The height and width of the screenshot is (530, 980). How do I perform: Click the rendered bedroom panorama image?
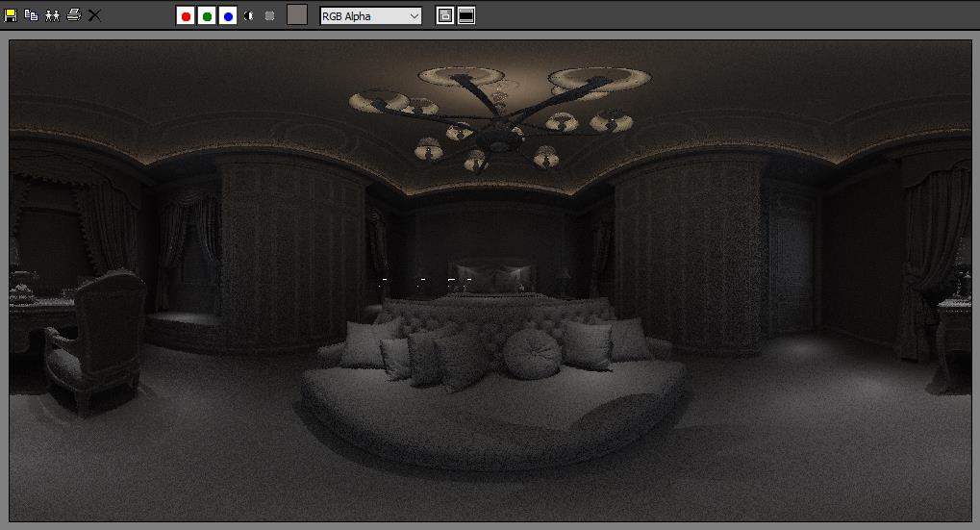(x=490, y=281)
